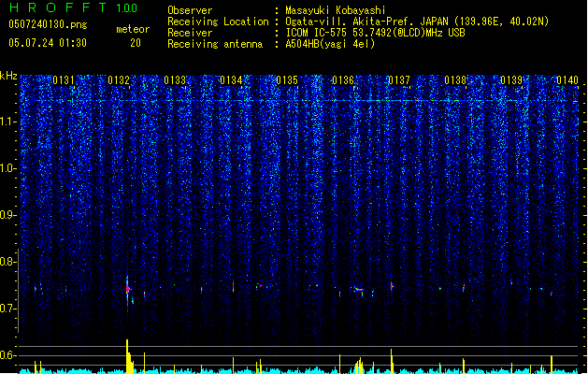Click the date stamp 05.07.24 01:30

[x=48, y=43]
